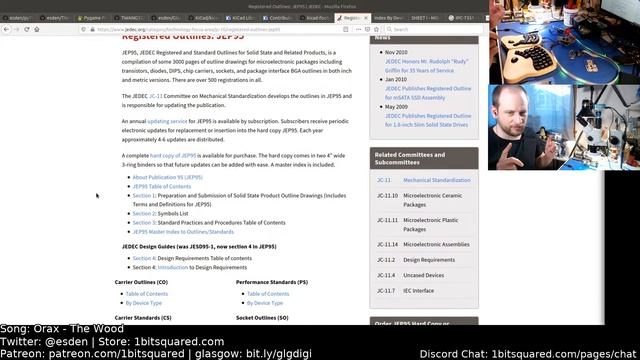Click the Socket Outlines (SO) heading
Image resolution: width=640 pixels, height=360 pixels.
pyautogui.click(x=262, y=318)
